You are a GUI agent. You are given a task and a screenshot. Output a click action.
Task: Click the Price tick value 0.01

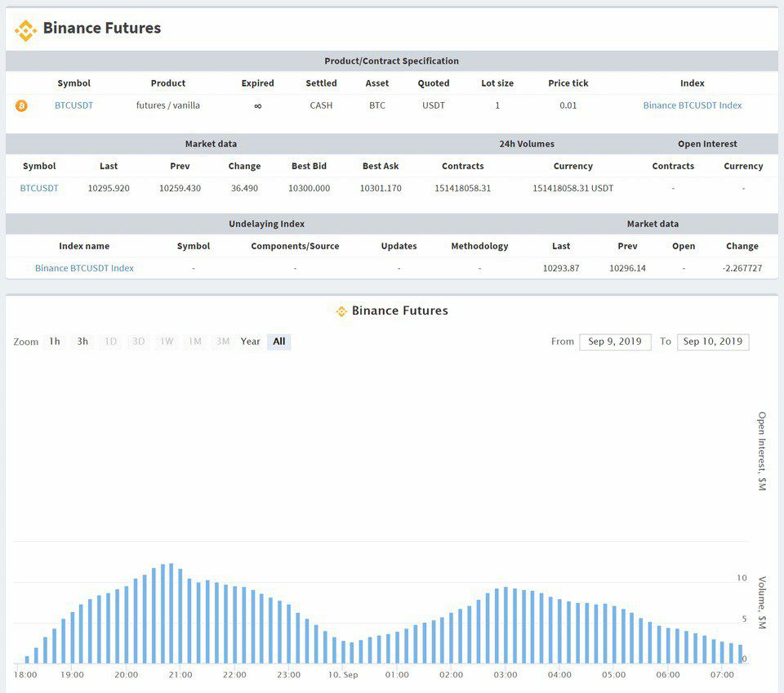(568, 105)
